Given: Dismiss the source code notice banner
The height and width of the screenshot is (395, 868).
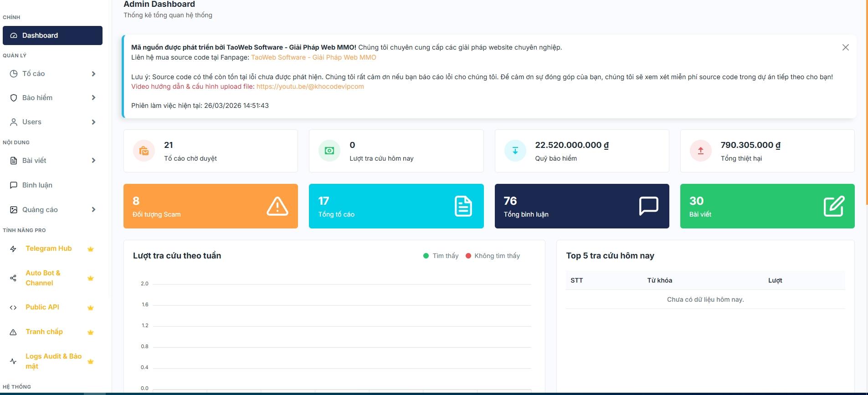Looking at the screenshot, I should (845, 47).
